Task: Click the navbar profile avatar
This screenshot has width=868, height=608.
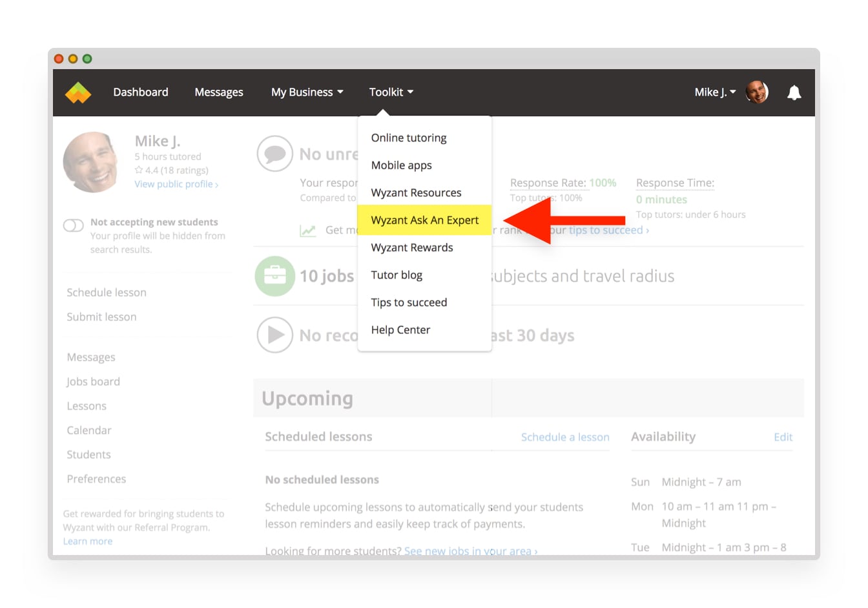Action: click(x=756, y=92)
